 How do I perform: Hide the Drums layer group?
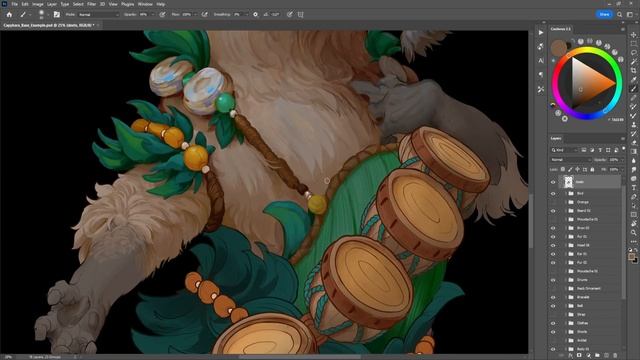click(x=553, y=280)
